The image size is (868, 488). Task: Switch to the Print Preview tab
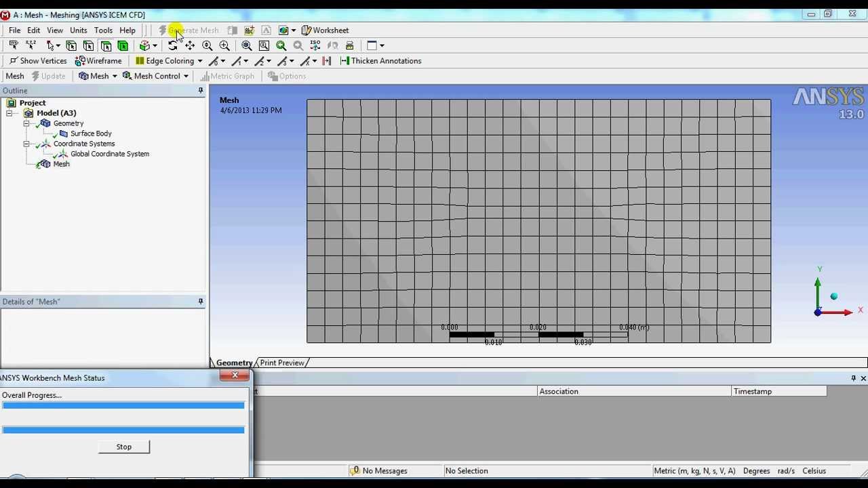coord(282,363)
